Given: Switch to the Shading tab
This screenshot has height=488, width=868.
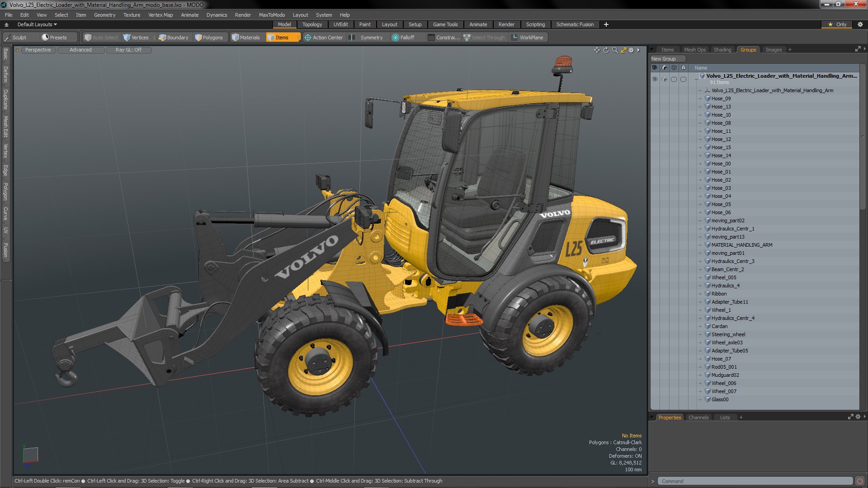Looking at the screenshot, I should click(722, 50).
